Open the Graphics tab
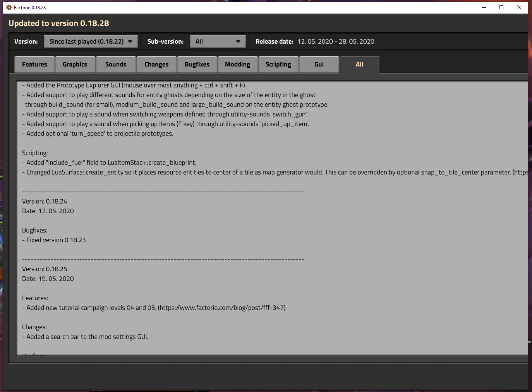 (75, 64)
